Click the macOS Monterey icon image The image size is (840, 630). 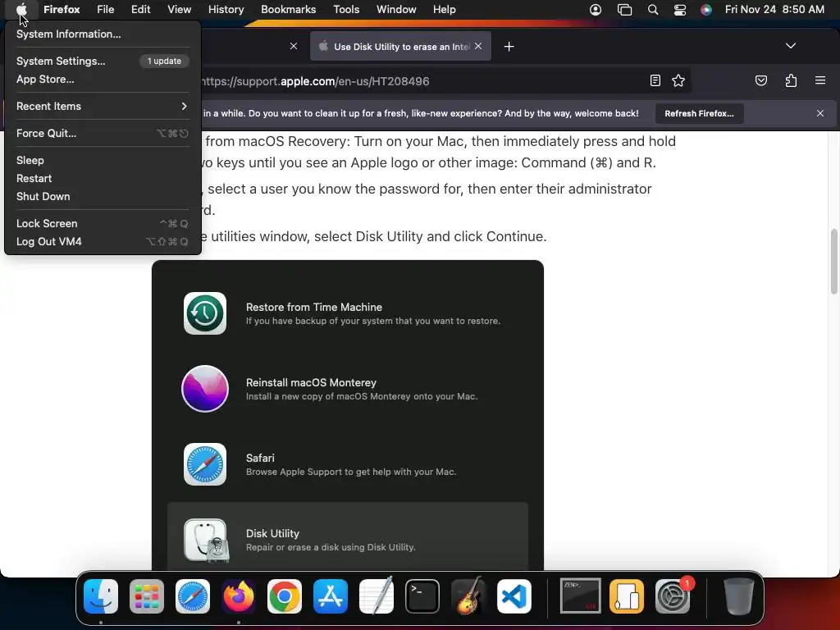coord(205,389)
